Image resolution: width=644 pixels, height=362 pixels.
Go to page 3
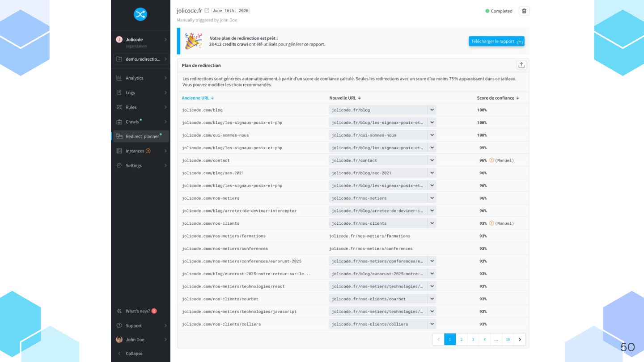473,340
